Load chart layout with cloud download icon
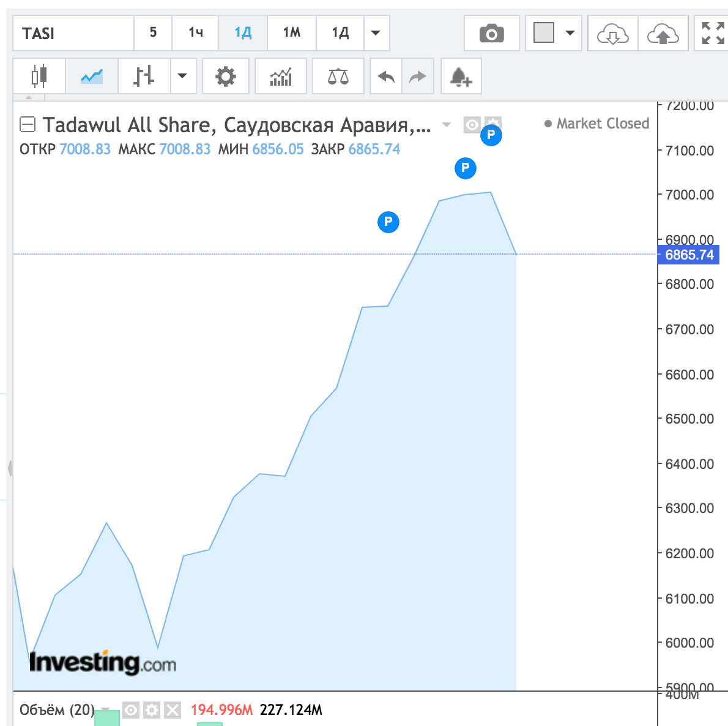 [613, 34]
